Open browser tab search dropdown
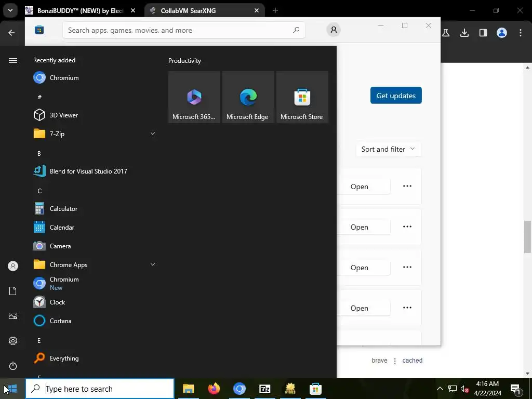Viewport: 532px width, 399px height. (x=10, y=10)
